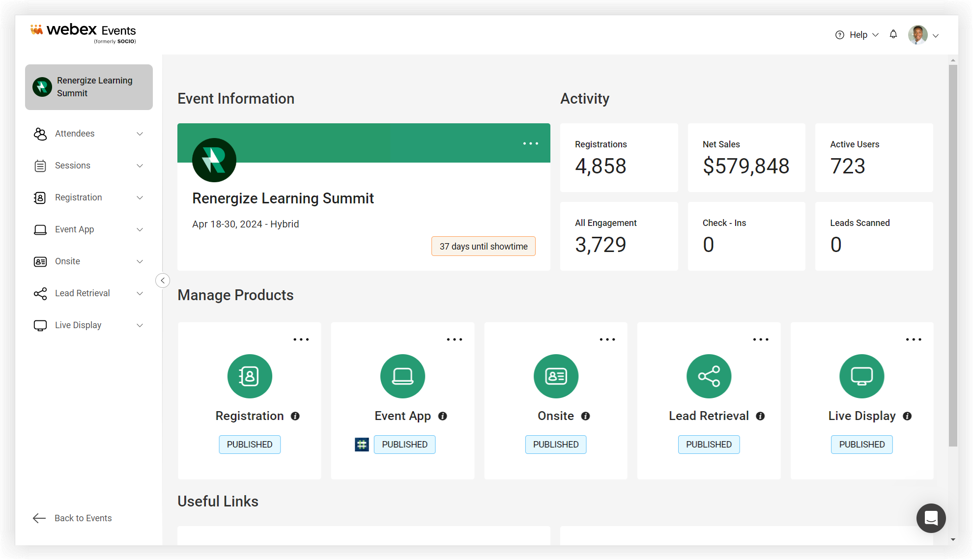Open Event App card three-dot menu

coord(455,339)
